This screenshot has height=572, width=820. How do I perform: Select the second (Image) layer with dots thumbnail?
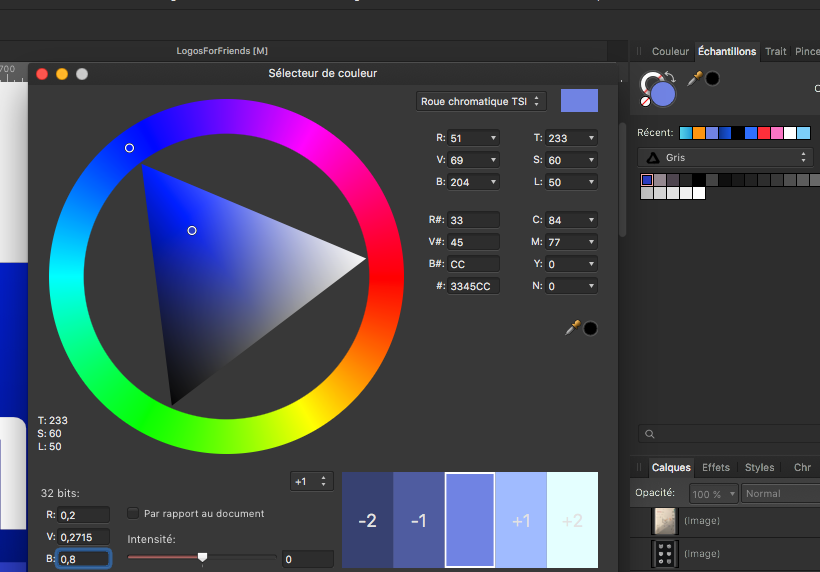click(665, 554)
